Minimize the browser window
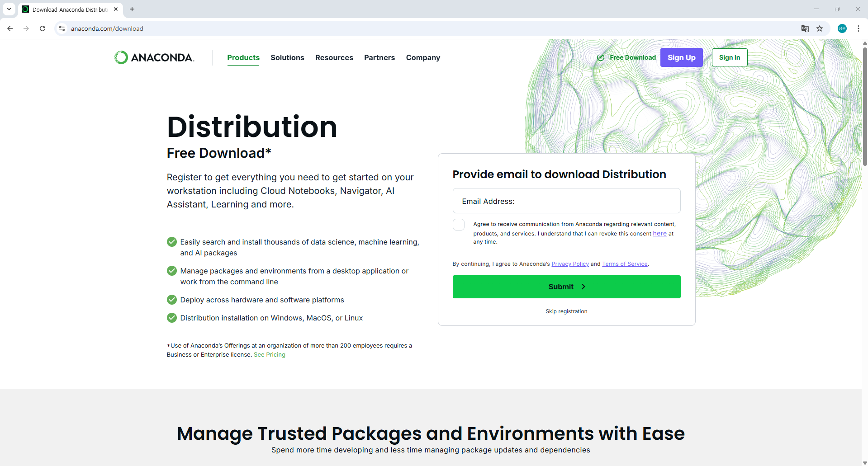Viewport: 868px width, 466px height. (816, 9)
